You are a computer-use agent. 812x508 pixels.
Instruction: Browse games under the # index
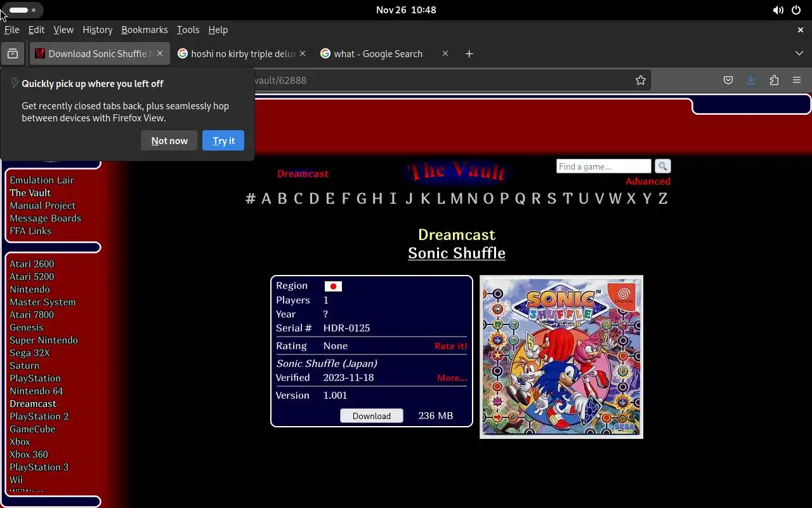pyautogui.click(x=251, y=199)
